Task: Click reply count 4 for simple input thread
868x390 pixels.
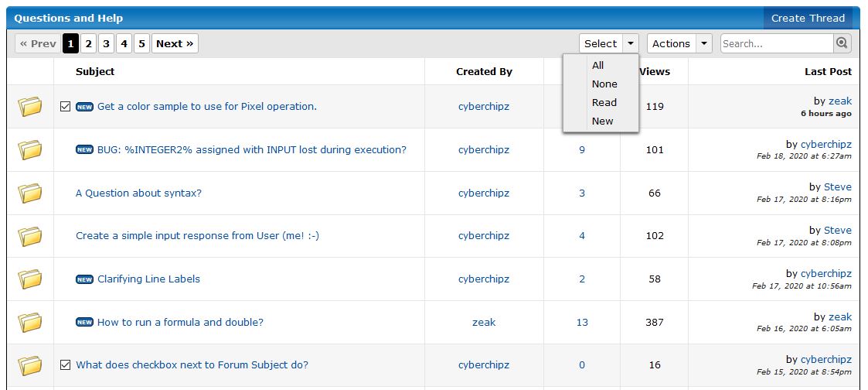Action: (x=582, y=236)
